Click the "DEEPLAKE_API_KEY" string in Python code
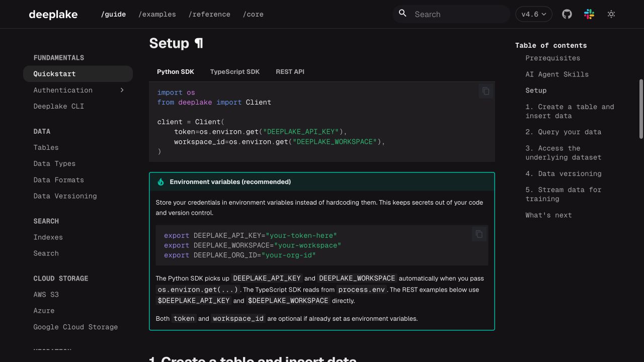The image size is (644, 362). pos(301,132)
